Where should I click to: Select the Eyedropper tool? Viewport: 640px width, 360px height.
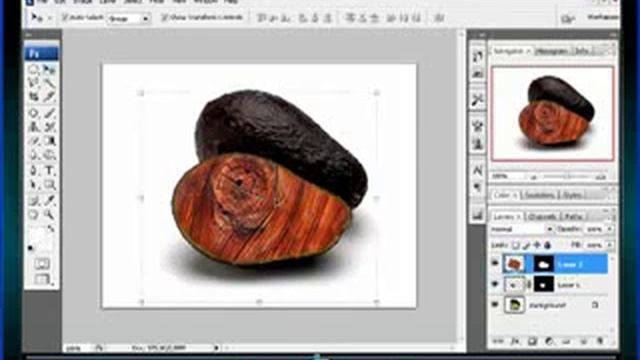50,200
